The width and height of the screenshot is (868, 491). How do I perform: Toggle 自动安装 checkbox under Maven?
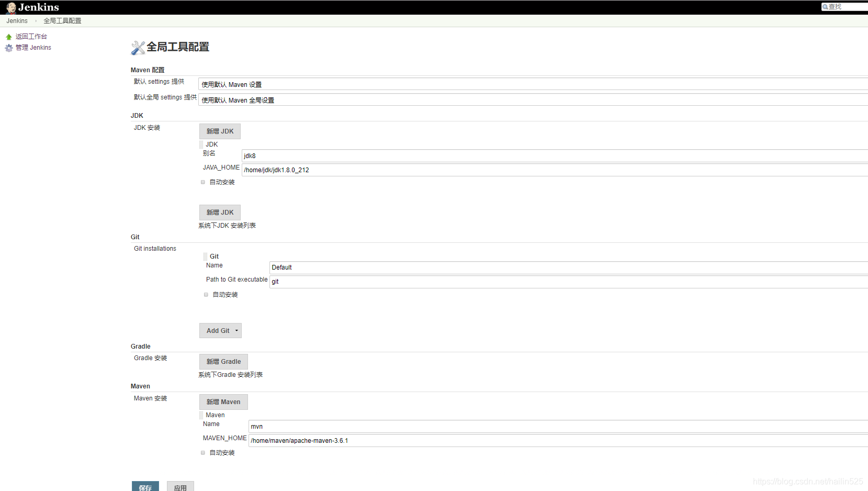click(x=203, y=453)
